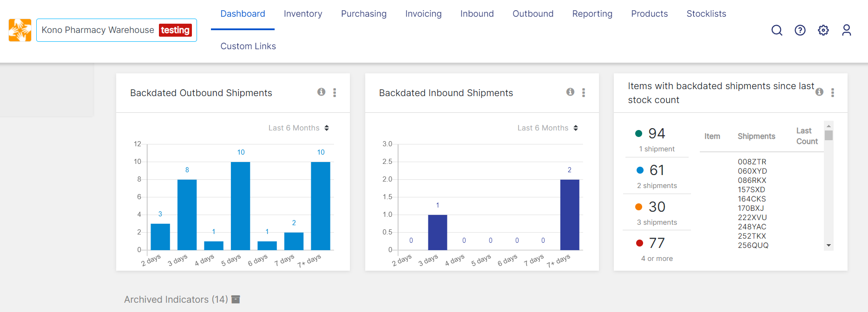
Task: Click the OpenBoxes logo icon
Action: tap(20, 30)
